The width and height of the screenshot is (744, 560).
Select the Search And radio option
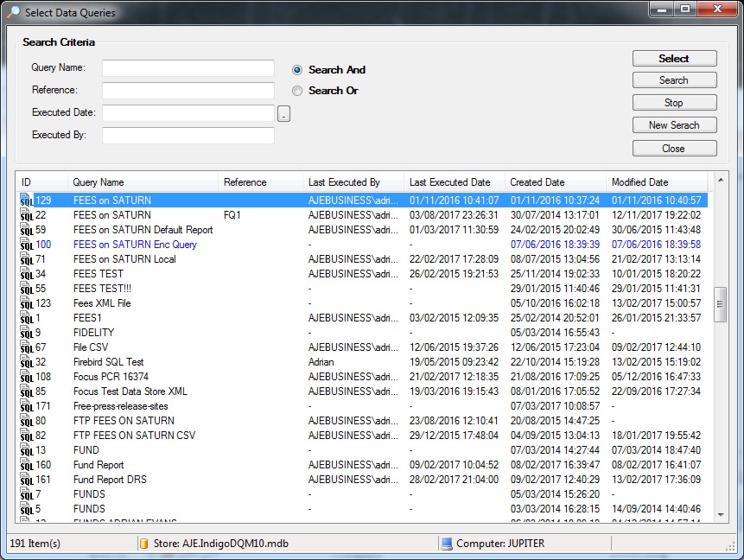click(x=297, y=70)
